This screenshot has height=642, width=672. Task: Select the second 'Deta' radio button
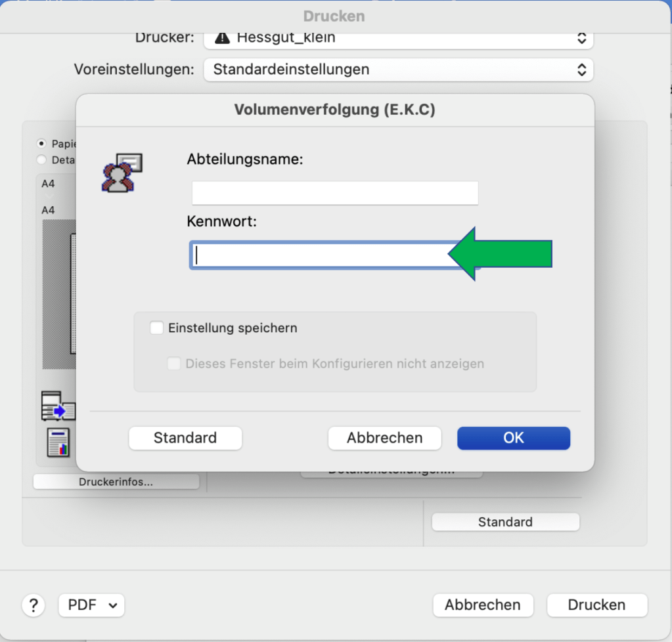pos(42,160)
